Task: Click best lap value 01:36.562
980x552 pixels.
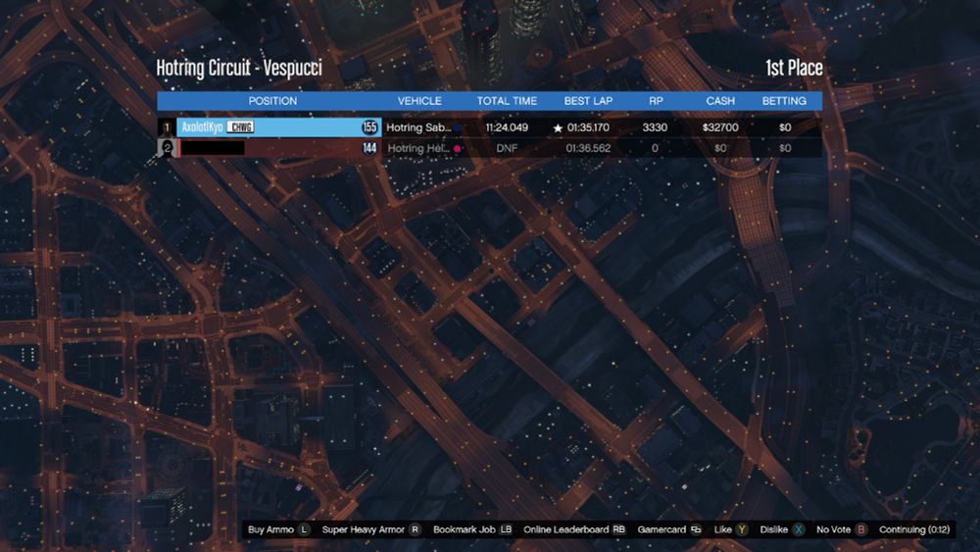Action: tap(588, 148)
